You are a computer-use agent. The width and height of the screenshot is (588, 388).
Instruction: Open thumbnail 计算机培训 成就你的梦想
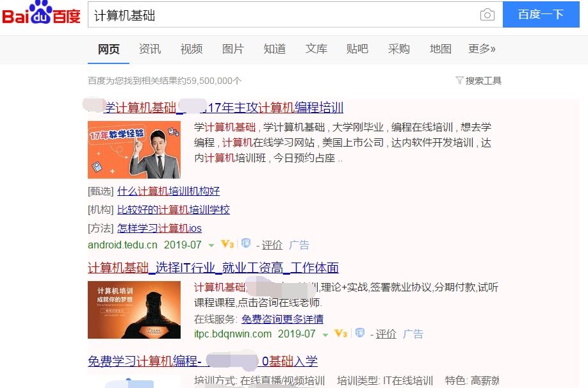coord(135,310)
